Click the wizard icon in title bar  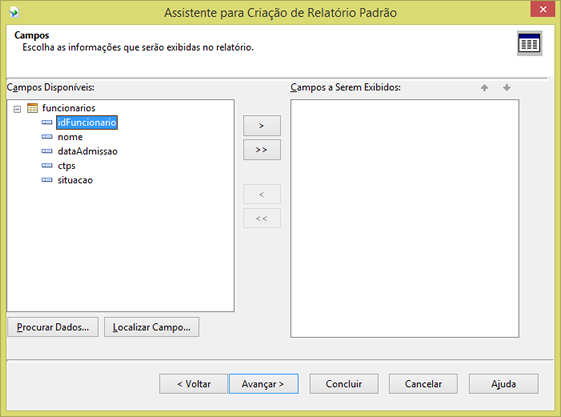(14, 13)
